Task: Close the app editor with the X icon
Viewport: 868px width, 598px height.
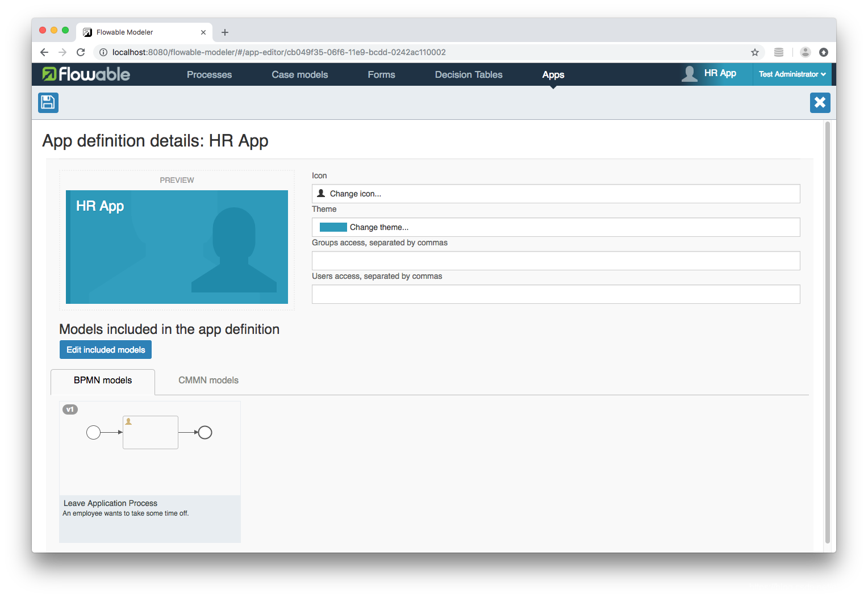Action: pos(820,103)
